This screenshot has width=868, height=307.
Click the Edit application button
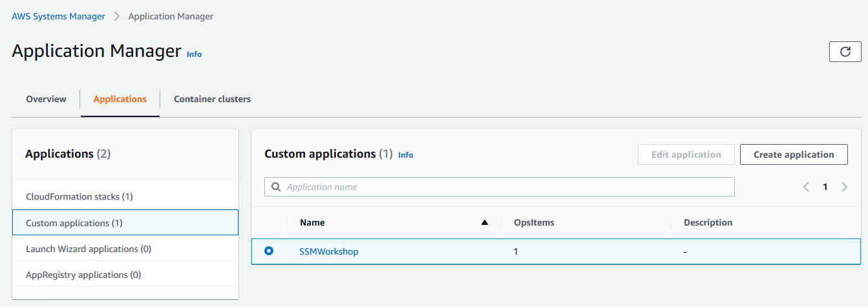click(x=686, y=154)
